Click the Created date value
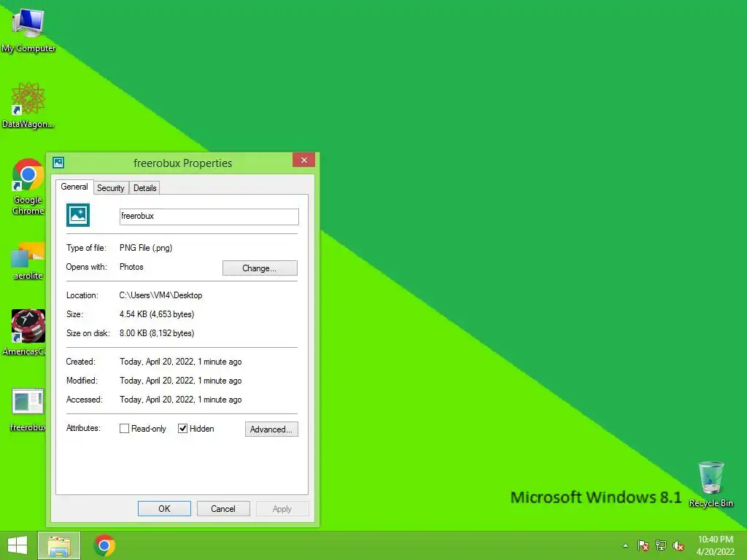The height and width of the screenshot is (560, 747). [x=181, y=362]
